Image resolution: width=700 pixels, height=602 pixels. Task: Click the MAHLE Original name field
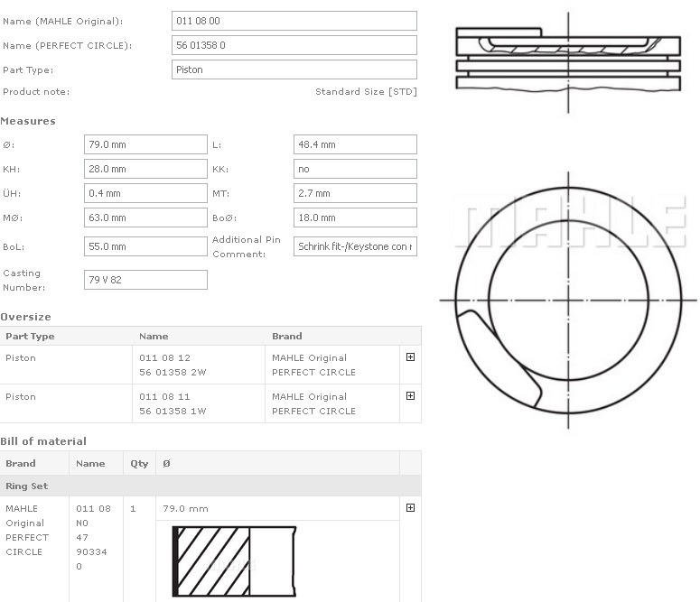pos(294,21)
